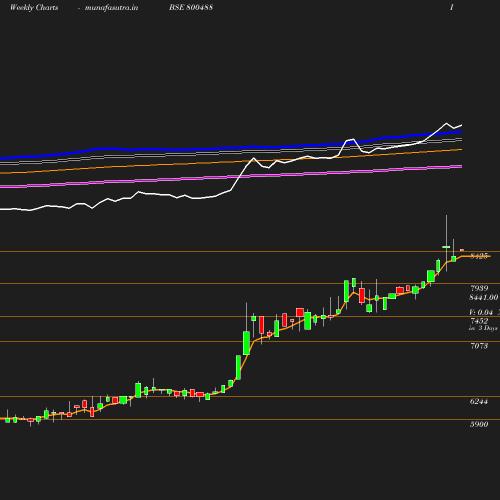Click the "Weekly Charts" title text
Image resolution: width=500 pixels, height=500 pixels.
[34, 7]
